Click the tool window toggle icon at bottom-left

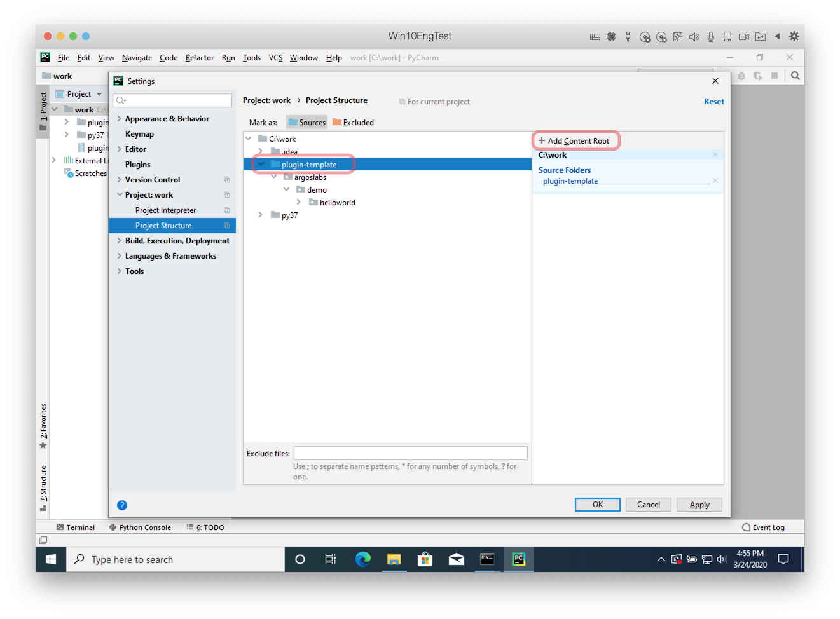pos(43,540)
